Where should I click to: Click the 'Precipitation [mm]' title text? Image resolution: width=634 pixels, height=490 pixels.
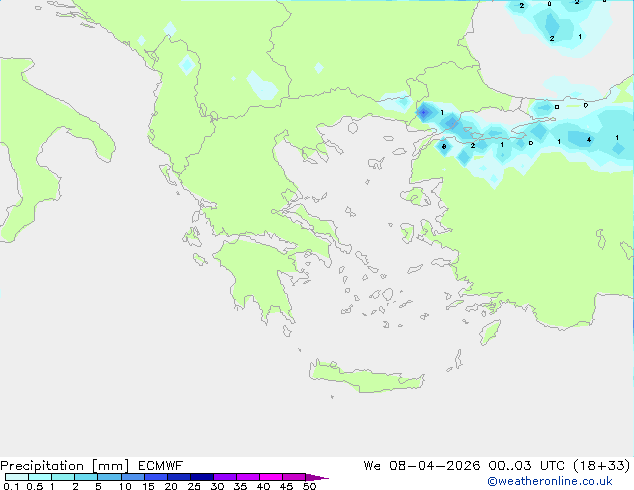pyautogui.click(x=65, y=466)
